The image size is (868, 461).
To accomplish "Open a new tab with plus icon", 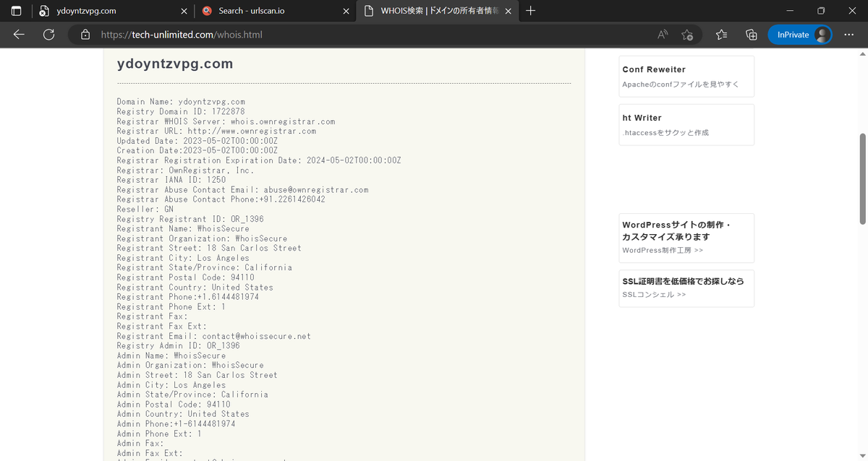I will pos(531,11).
